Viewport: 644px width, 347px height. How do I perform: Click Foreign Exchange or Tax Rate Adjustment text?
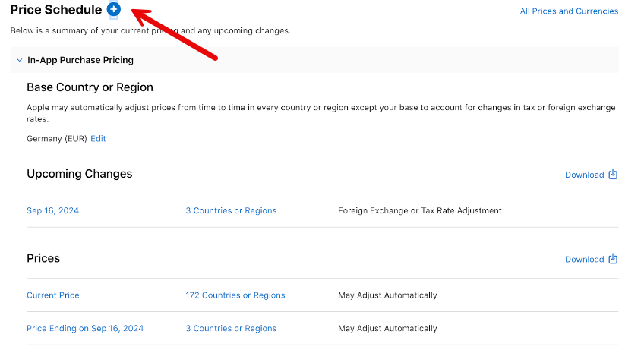(x=420, y=210)
